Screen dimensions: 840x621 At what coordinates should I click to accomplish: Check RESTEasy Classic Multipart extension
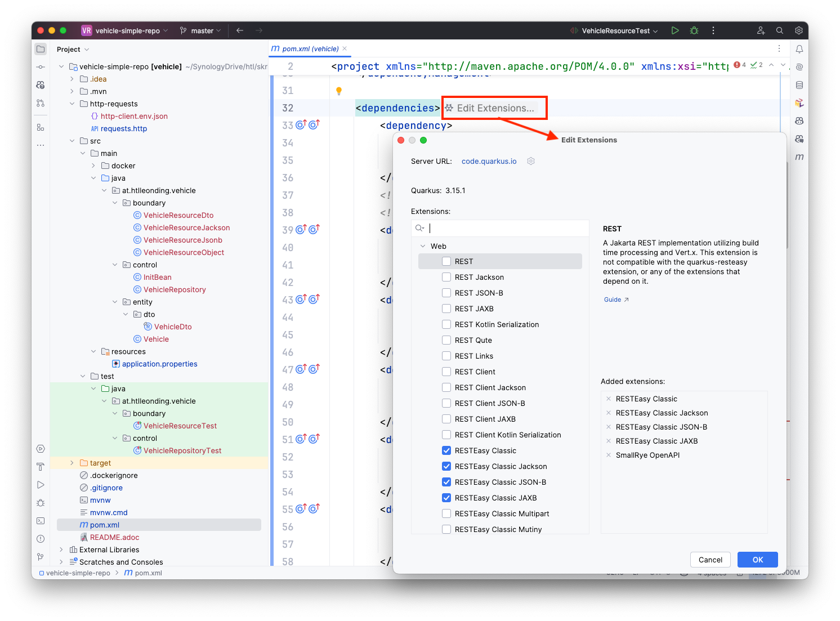pyautogui.click(x=446, y=513)
